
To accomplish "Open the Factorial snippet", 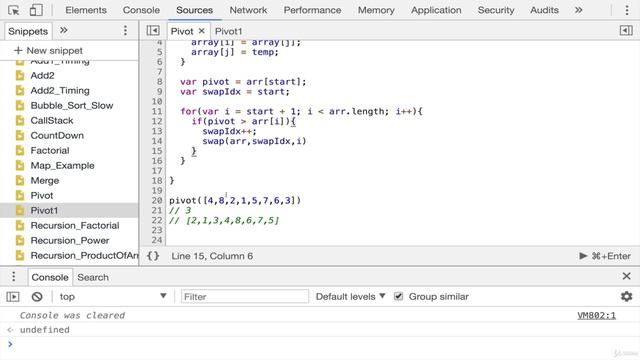I will pyautogui.click(x=50, y=151).
